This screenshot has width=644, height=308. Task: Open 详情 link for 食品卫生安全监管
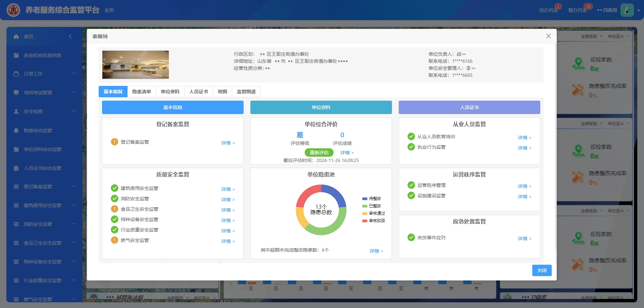click(228, 210)
